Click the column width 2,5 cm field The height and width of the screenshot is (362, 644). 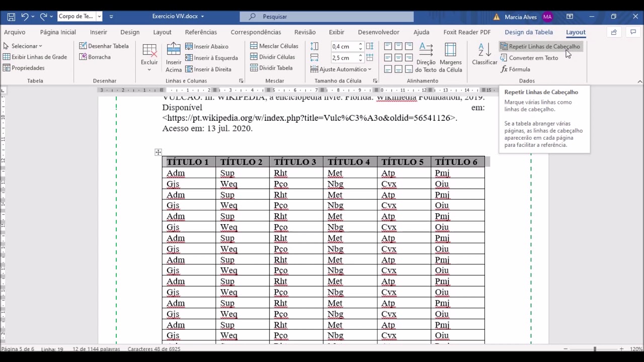click(344, 58)
